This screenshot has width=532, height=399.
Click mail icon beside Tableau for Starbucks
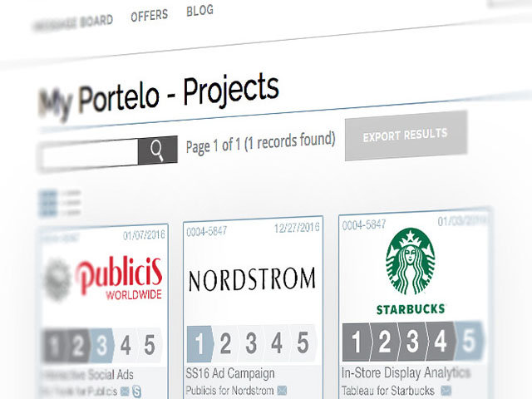[x=446, y=390]
